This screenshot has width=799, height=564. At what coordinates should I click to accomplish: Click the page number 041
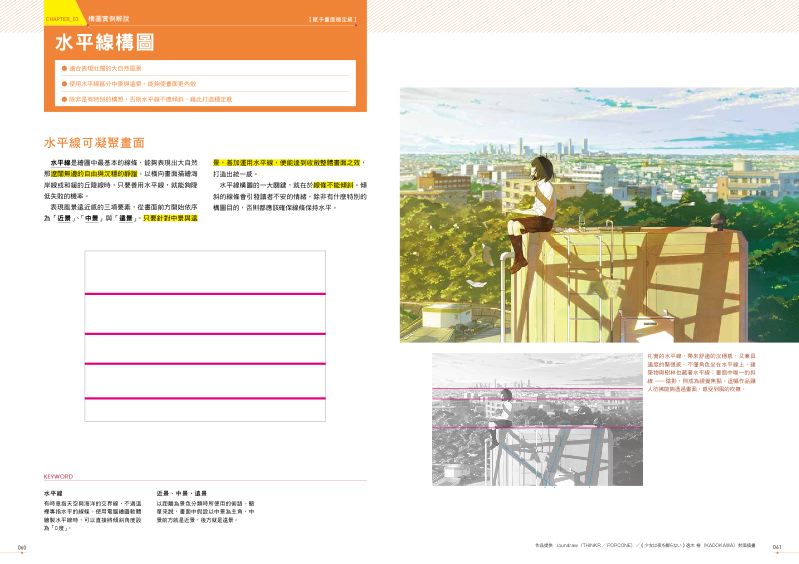pyautogui.click(x=777, y=547)
